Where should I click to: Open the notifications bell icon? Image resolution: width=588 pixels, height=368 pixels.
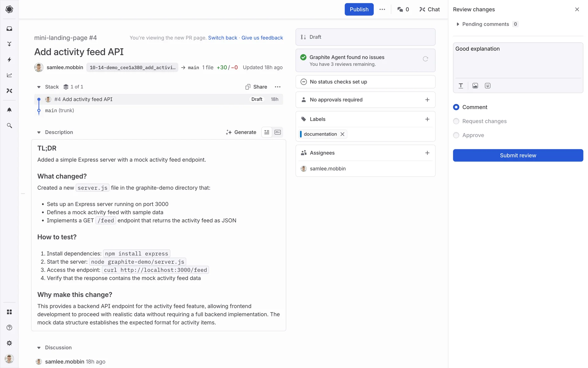(x=9, y=110)
